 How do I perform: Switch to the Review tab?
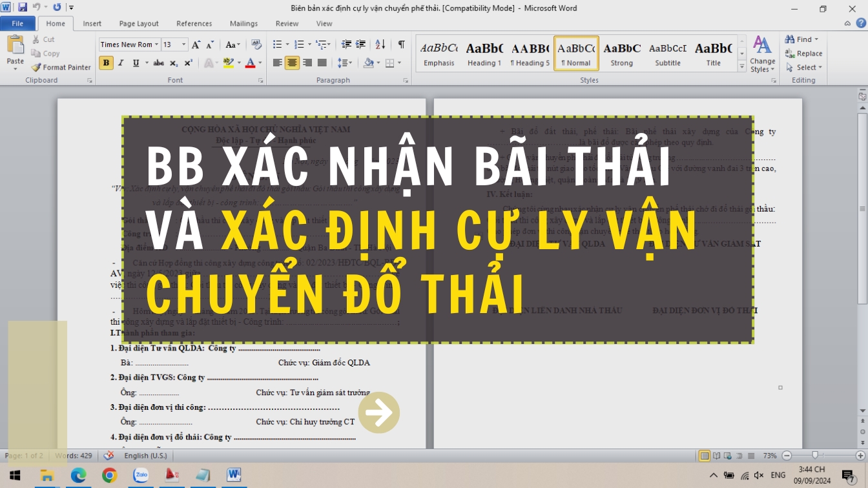tap(287, 23)
